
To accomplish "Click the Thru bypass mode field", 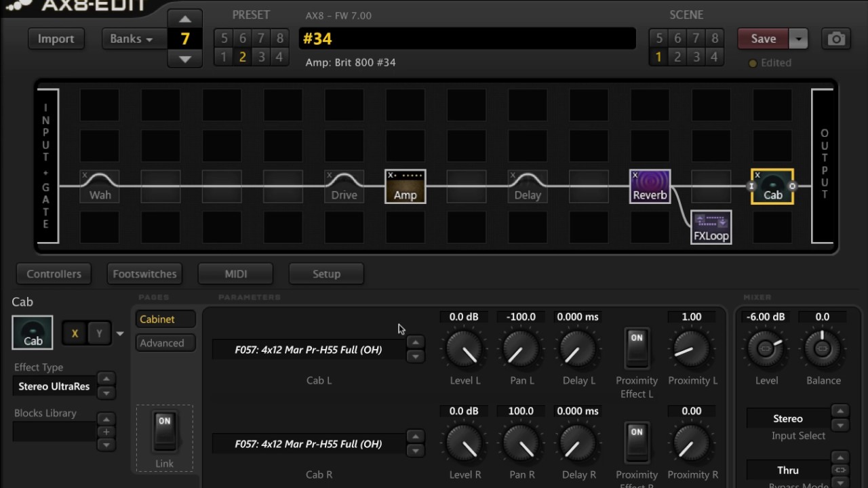I will [788, 470].
